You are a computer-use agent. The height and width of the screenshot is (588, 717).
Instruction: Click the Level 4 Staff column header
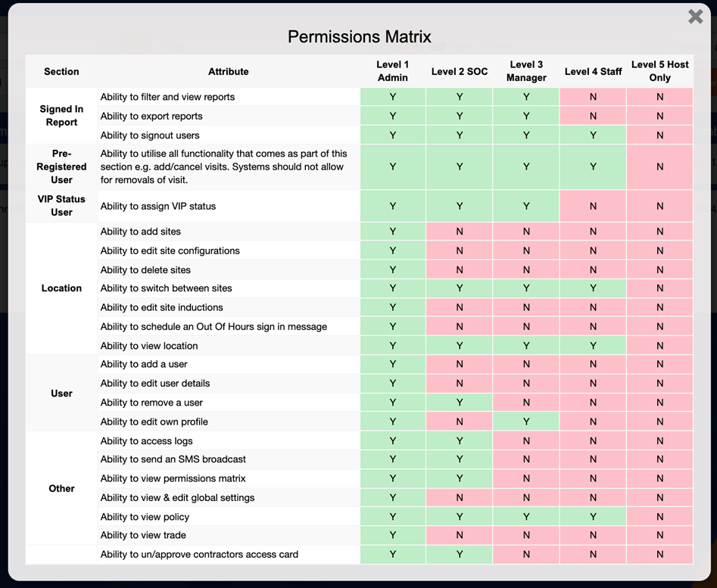[x=593, y=71]
